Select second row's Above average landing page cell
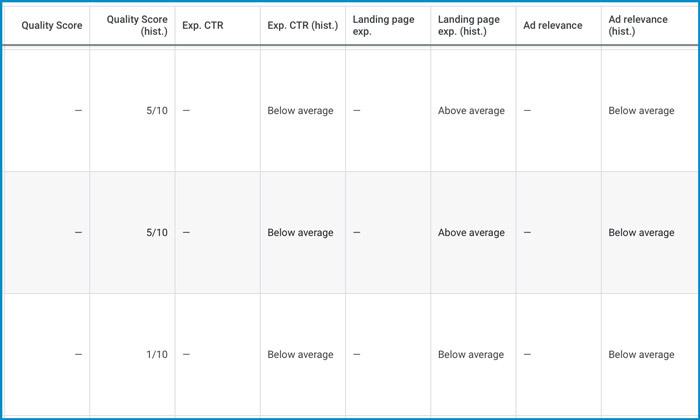This screenshot has height=420, width=700. (x=471, y=233)
